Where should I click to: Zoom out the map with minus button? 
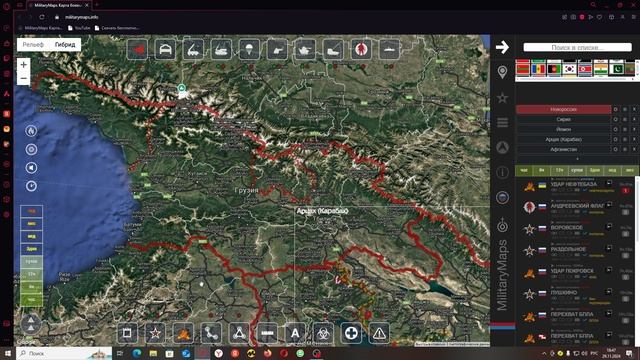[24, 78]
